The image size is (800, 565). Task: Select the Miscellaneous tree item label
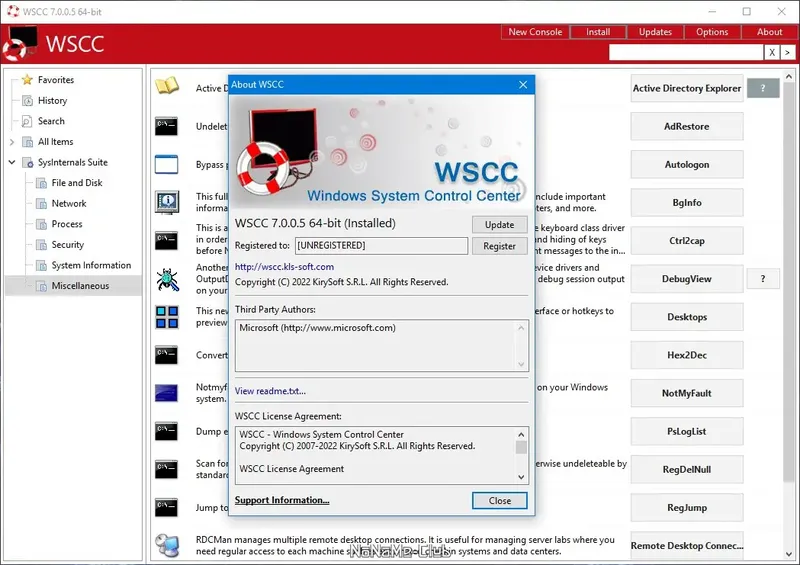80,286
